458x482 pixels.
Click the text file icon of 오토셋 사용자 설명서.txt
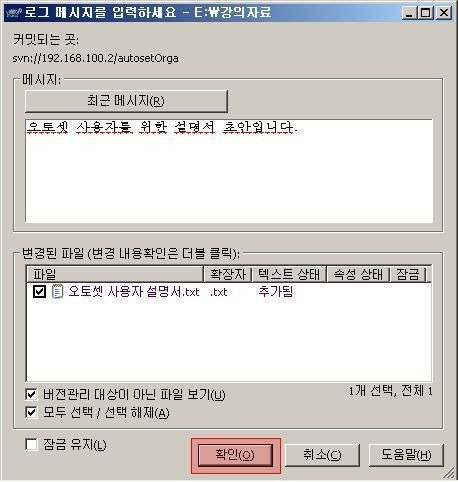[57, 291]
